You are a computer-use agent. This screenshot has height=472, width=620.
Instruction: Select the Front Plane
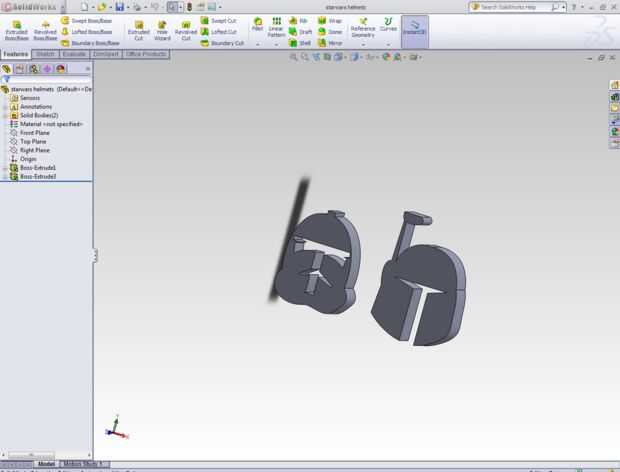[x=30, y=133]
